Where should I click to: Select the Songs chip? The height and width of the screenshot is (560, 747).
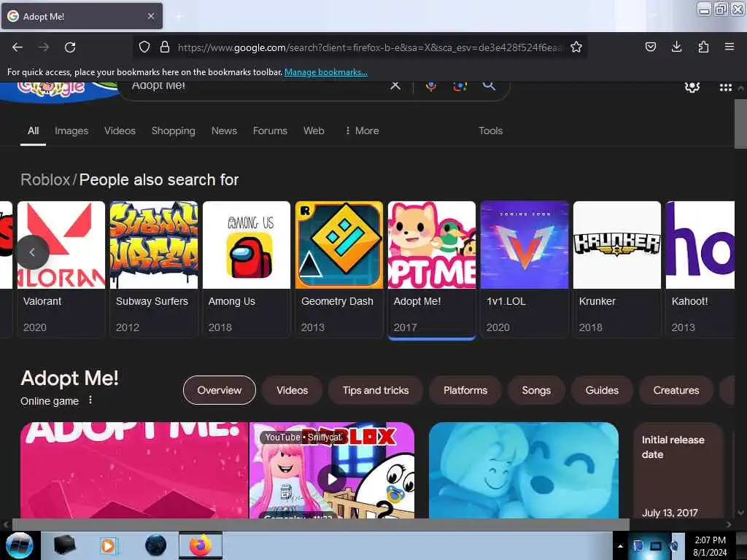[536, 390]
